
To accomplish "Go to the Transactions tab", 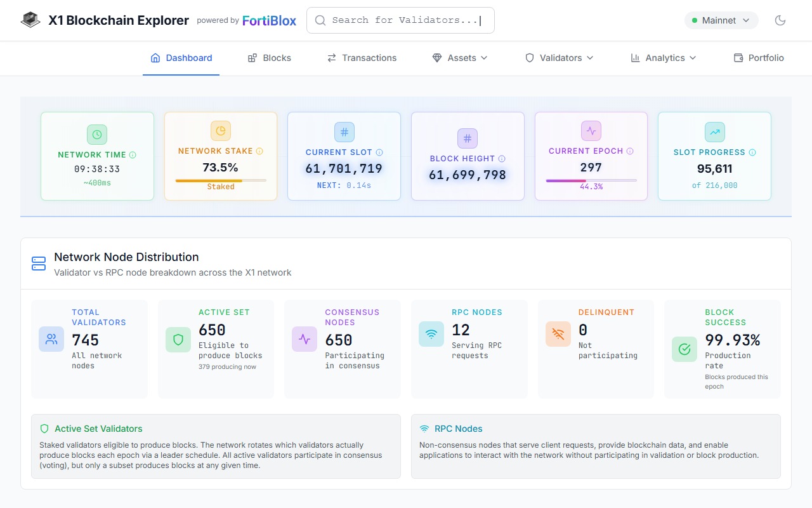I will pos(362,58).
